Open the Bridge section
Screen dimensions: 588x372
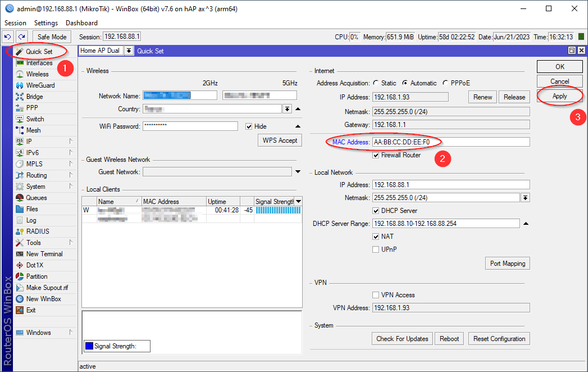[34, 97]
